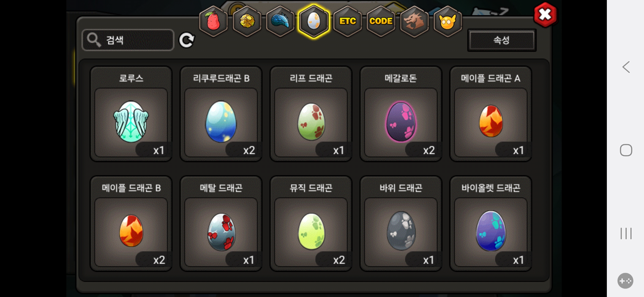This screenshot has width=644, height=297.
Task: Choose the 바이올렛 드래곤 egg
Action: click(491, 224)
